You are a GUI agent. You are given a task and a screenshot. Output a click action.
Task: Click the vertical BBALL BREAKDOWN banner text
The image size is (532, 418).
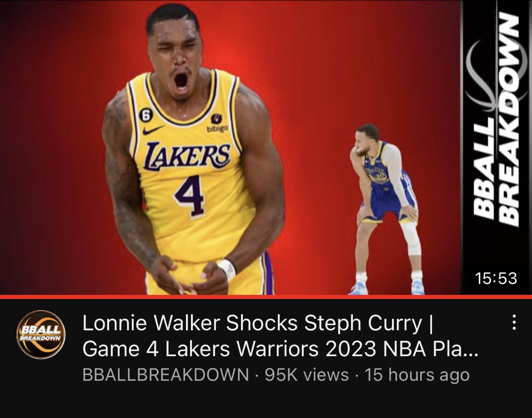coord(496,119)
